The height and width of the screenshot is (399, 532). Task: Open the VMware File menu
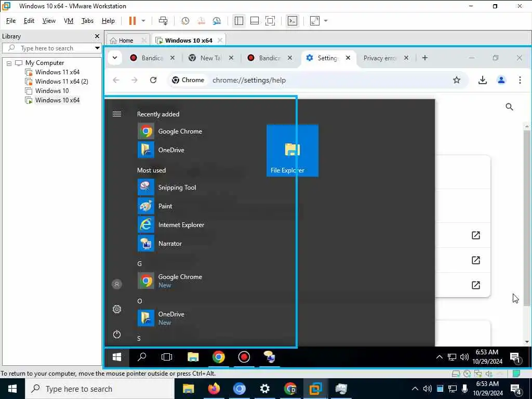tap(11, 21)
